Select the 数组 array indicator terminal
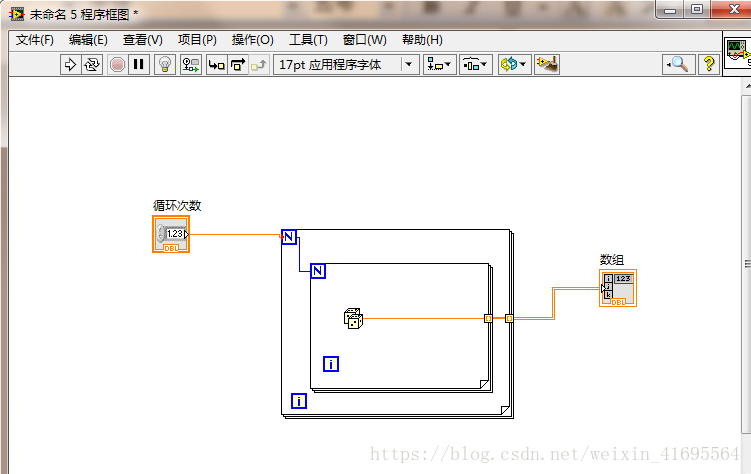 pos(618,288)
